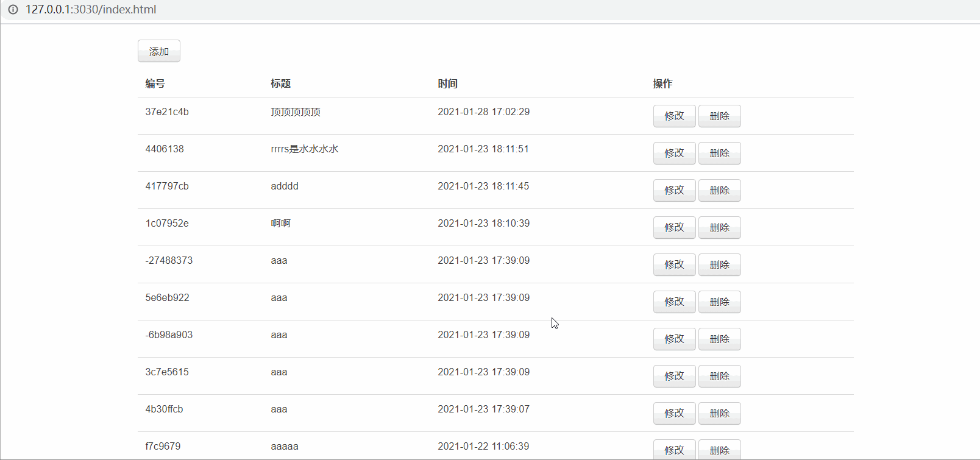Select title aaa in row 4b30ffcb
Viewport: 980px width, 460px height.
pyautogui.click(x=279, y=409)
